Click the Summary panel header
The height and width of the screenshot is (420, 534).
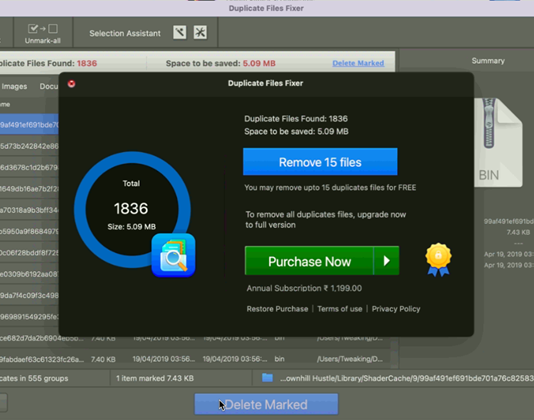click(x=488, y=61)
